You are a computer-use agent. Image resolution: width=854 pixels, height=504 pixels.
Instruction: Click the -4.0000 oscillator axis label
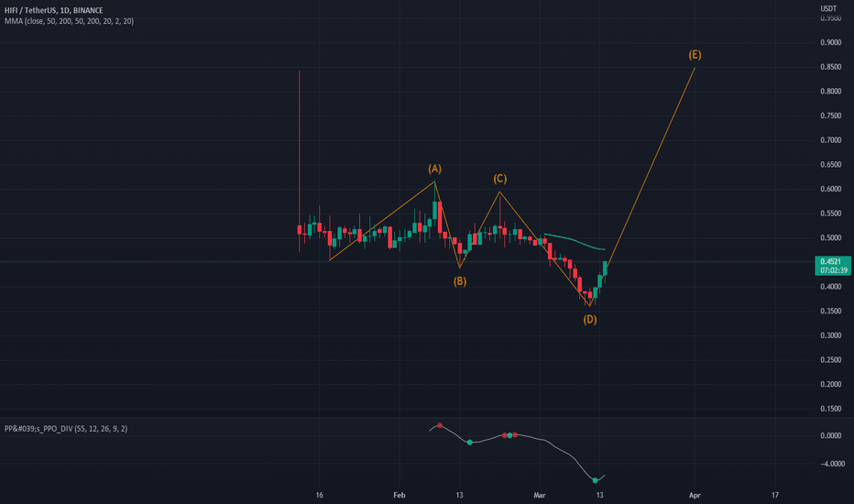pyautogui.click(x=832, y=464)
